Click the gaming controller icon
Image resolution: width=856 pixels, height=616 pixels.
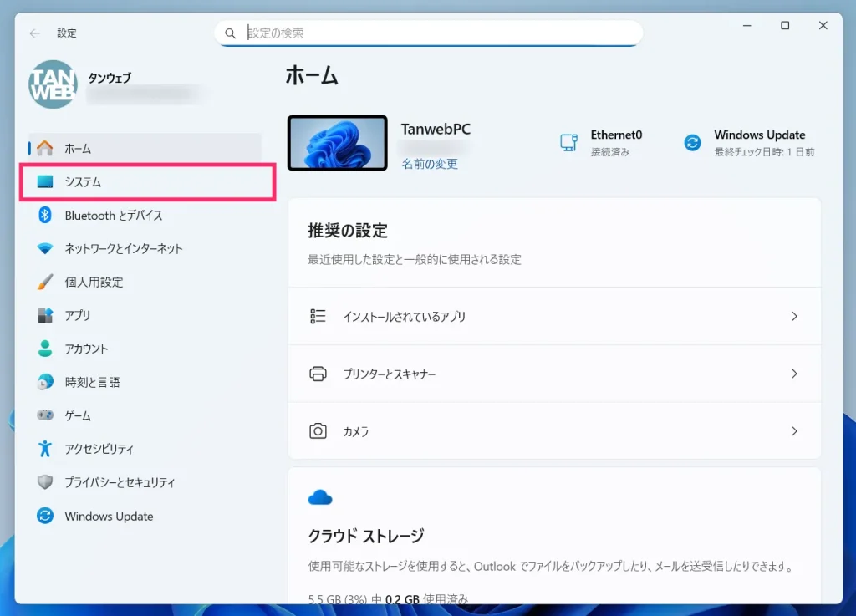click(45, 415)
